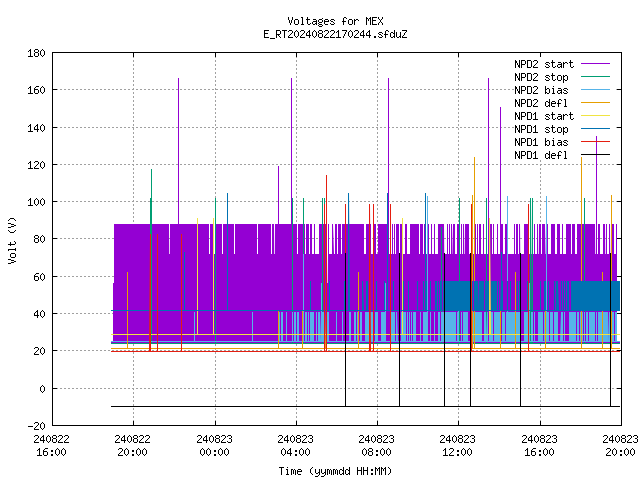Select the NPD1 defl legend label
The width and height of the screenshot is (640, 480).
(541, 155)
